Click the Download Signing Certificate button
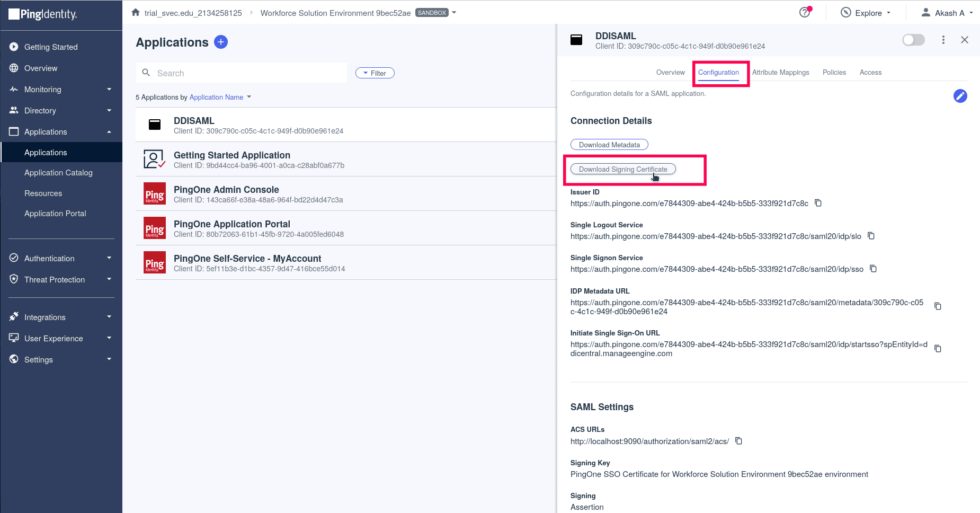 623,169
